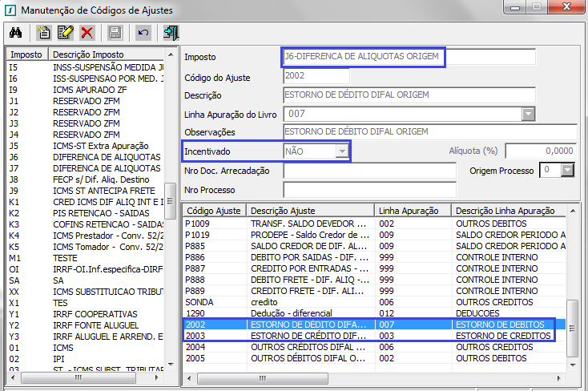Click the Nro Processo text field
The height and width of the screenshot is (391, 588).
[369, 190]
